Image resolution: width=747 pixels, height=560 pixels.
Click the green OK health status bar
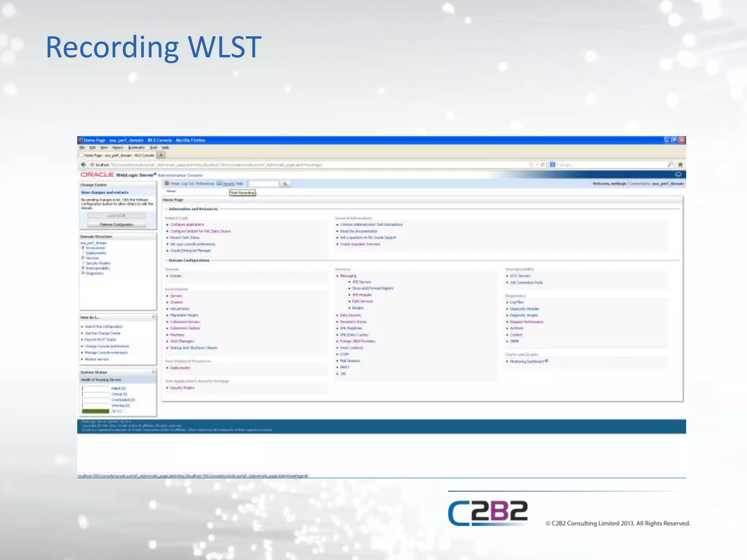96,411
